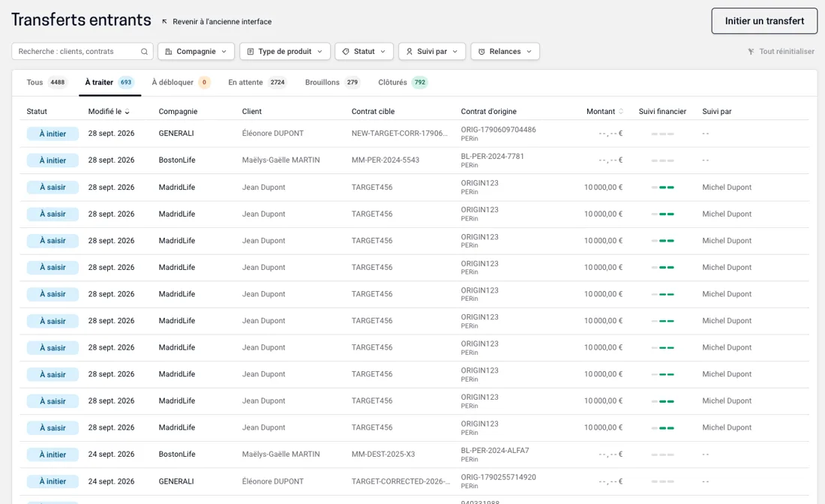Screen dimensions: 825x504
Task: Click the Contrat cible column header
Action: 373,112
